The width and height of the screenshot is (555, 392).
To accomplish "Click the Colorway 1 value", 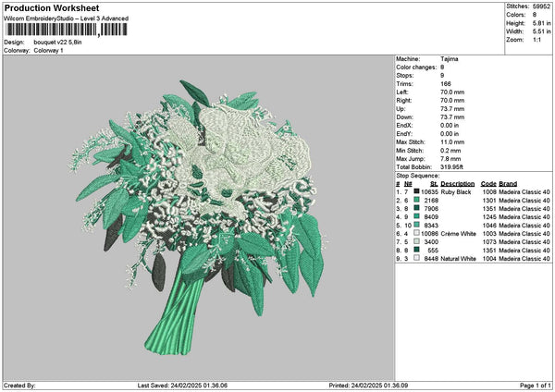I will [46, 49].
